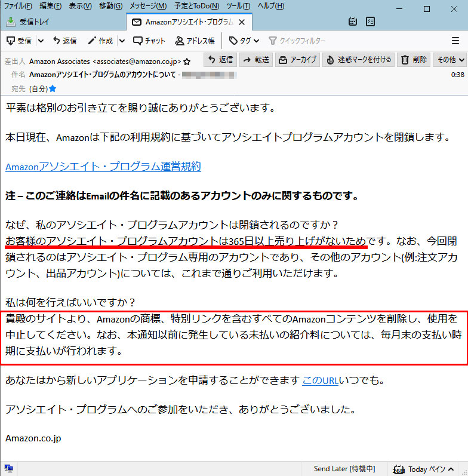
Task: Click the アーカイブ button
Action: (x=297, y=60)
